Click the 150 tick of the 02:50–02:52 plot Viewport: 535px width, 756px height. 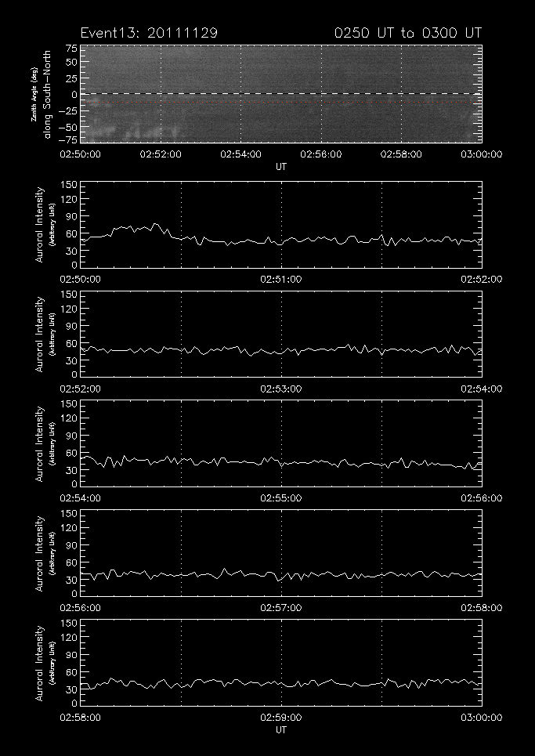coord(69,185)
